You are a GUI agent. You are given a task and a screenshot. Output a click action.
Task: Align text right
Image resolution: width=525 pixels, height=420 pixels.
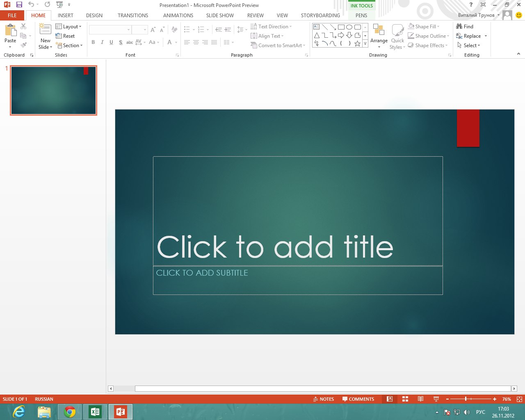(x=205, y=42)
